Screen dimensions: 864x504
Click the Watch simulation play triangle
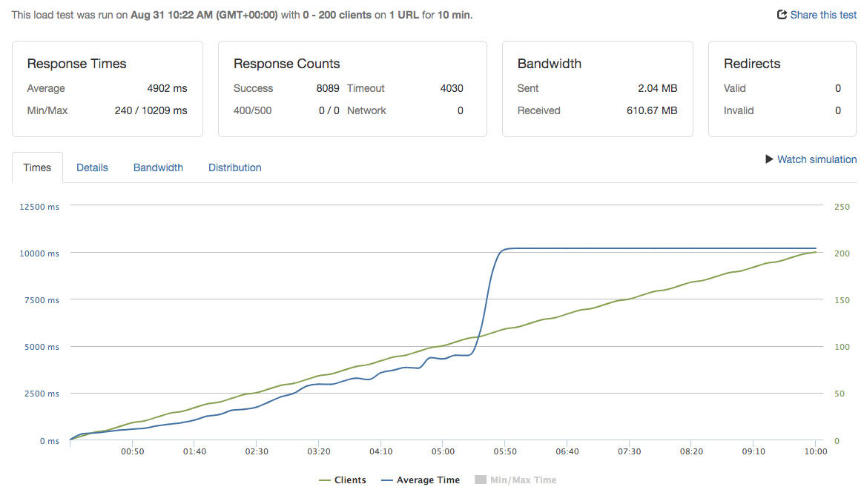(x=769, y=159)
